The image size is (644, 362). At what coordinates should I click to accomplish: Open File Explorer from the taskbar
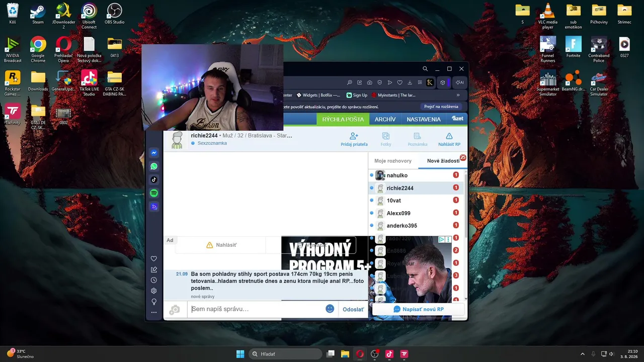[x=345, y=354]
